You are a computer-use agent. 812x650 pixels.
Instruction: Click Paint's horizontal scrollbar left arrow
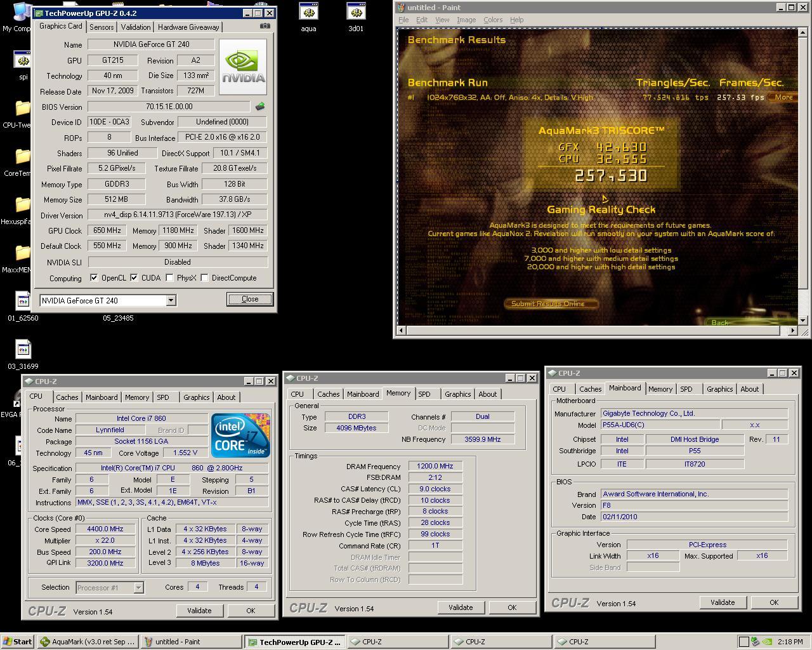click(x=400, y=330)
